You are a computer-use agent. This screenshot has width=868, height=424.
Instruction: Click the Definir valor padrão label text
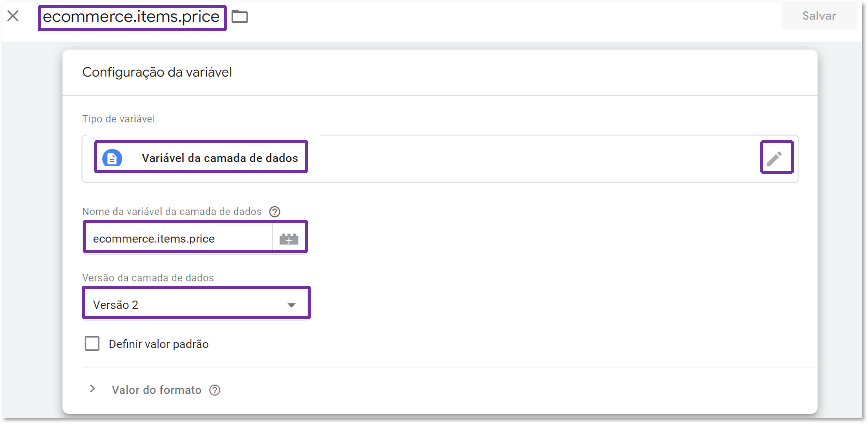coord(159,344)
